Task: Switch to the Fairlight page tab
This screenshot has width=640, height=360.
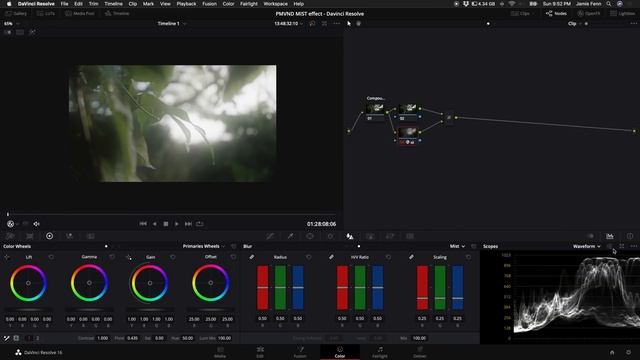Action: 380,352
